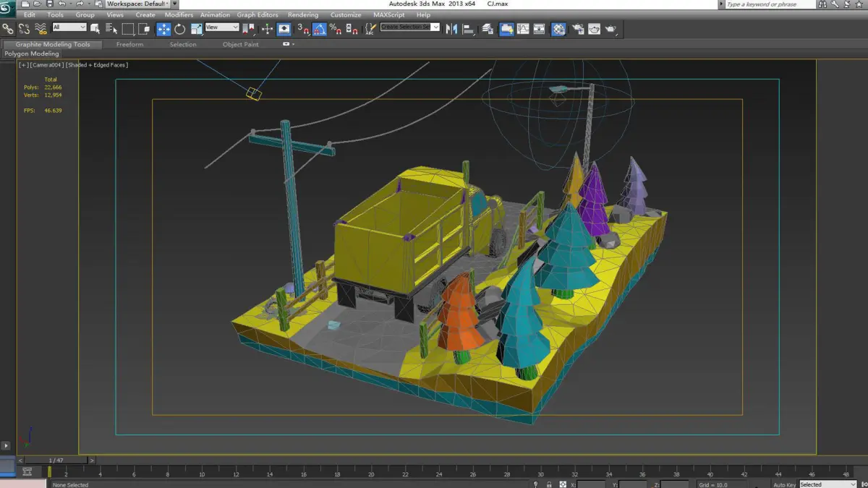
Task: Open the Modifiers menu
Action: pos(179,14)
